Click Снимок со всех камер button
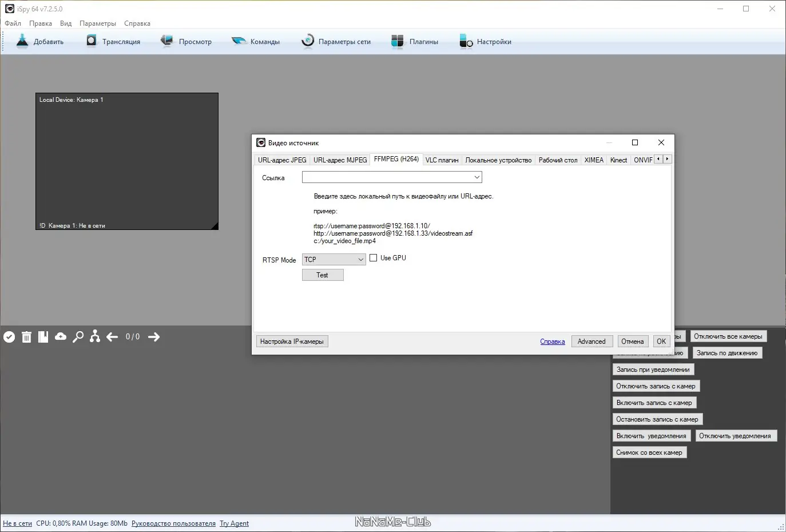This screenshot has width=786, height=532. [649, 452]
